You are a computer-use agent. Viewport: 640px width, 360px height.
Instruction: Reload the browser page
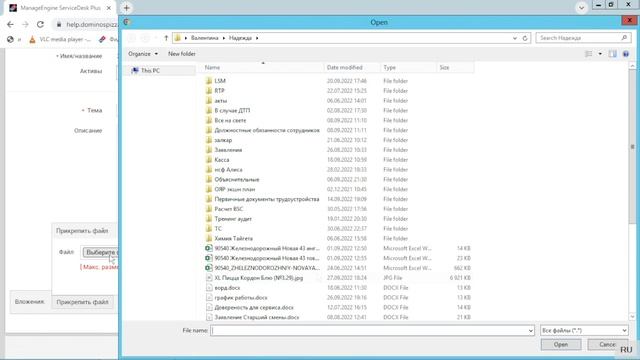(40, 24)
